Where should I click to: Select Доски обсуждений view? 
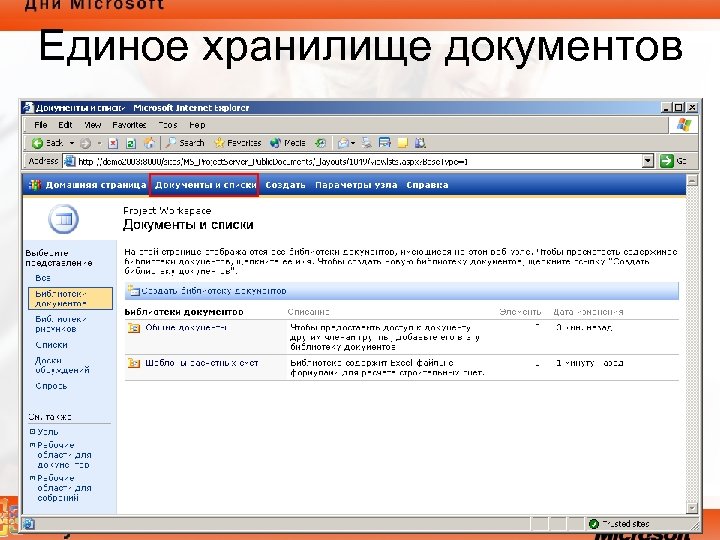tap(62, 365)
